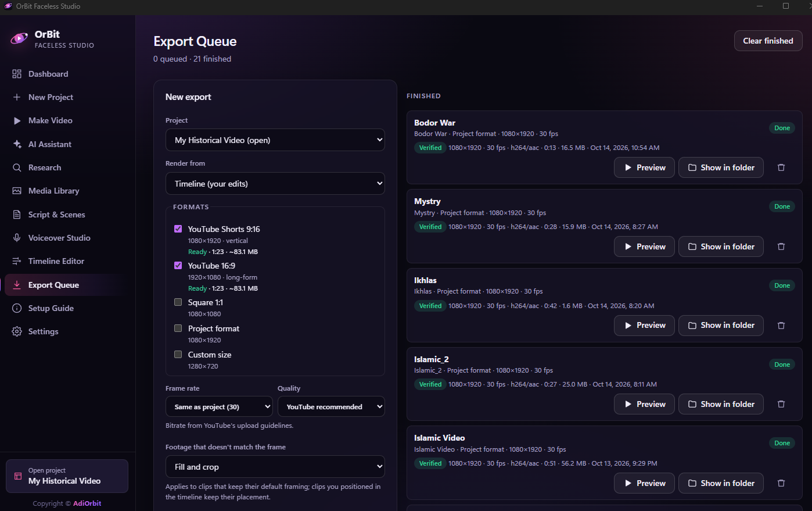Click the Dashboard grid icon in sidebar

(17, 74)
